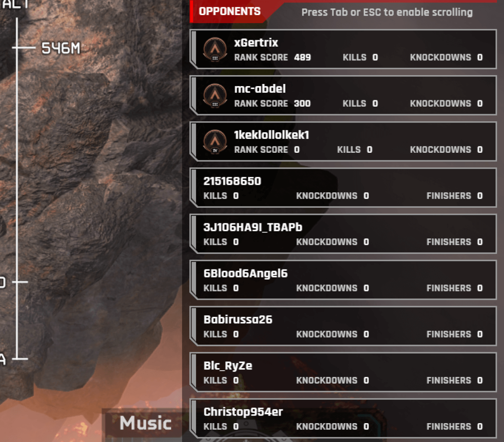Click xGertrix's rank score value 489
504x442 pixels.
[x=302, y=58]
